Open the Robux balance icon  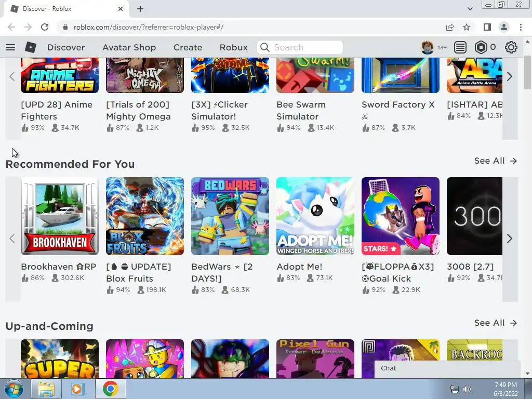481,47
